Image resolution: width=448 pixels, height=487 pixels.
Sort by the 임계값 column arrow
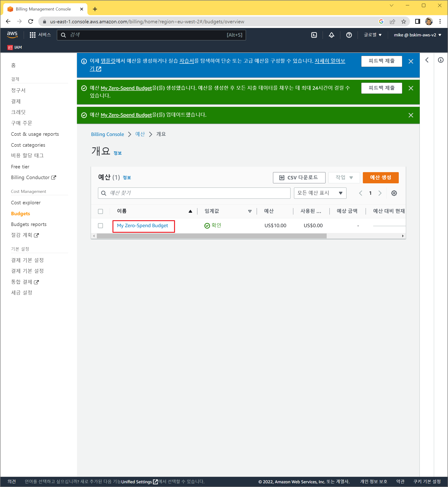tap(250, 211)
